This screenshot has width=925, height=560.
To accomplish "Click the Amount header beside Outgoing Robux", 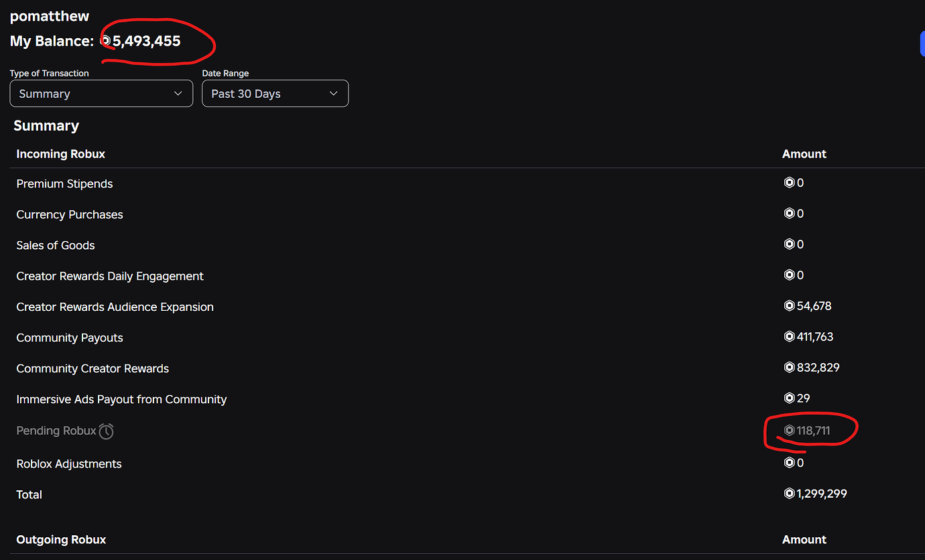I will (804, 540).
